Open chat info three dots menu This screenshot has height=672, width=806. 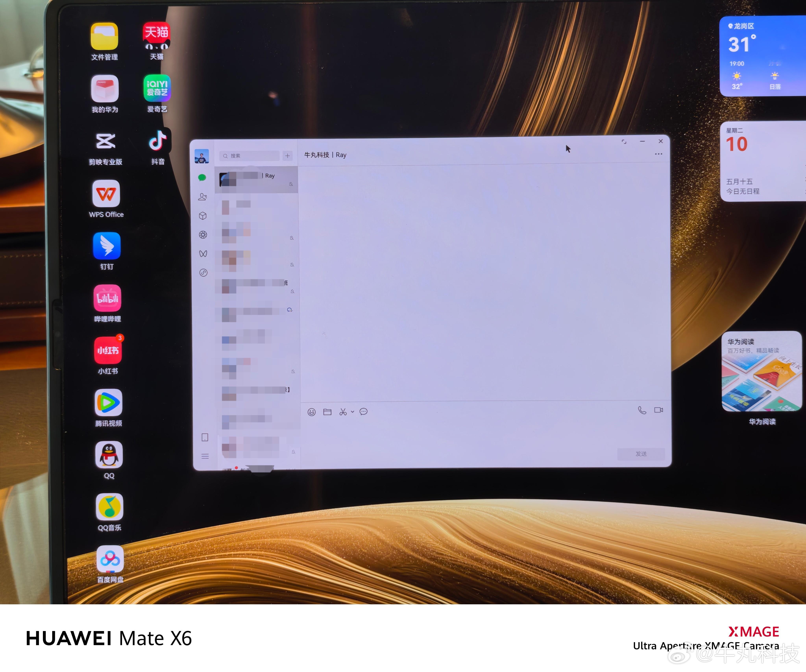[659, 154]
